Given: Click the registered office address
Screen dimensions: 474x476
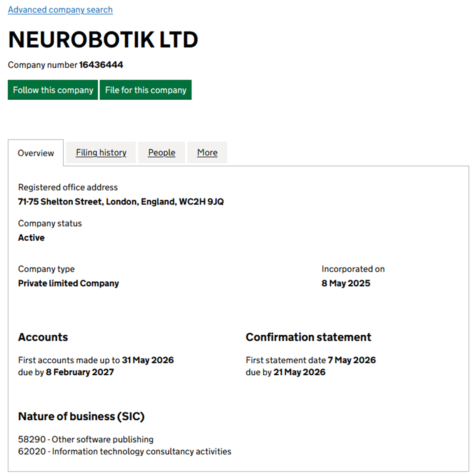Looking at the screenshot, I should pos(121,201).
